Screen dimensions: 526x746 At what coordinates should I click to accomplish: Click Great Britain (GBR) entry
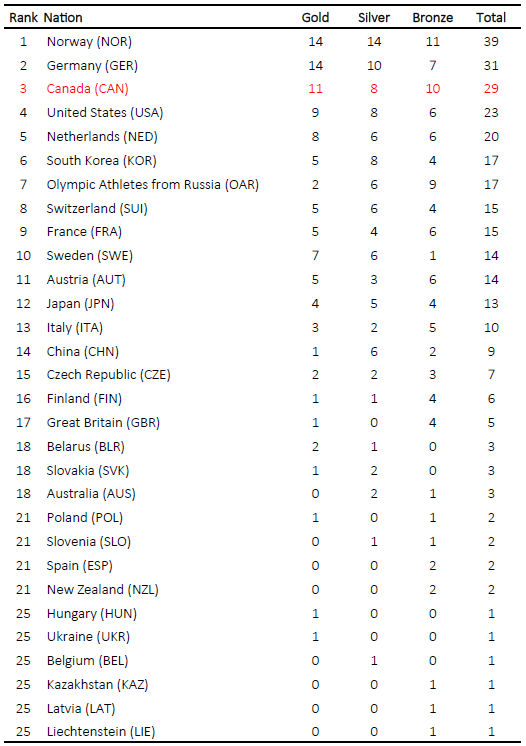103,422
